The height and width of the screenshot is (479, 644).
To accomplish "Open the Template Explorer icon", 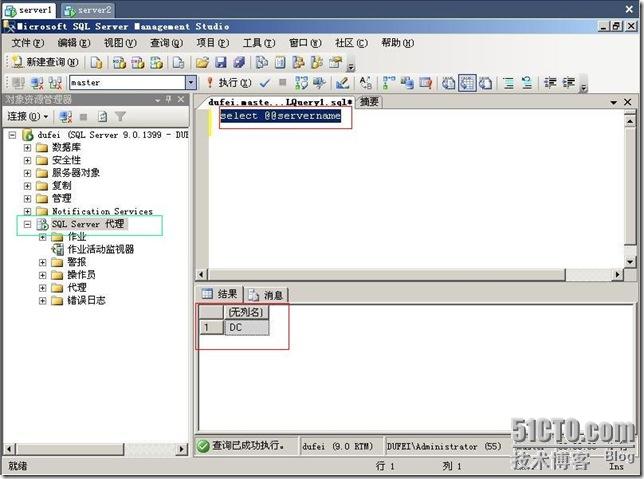I will 317,62.
